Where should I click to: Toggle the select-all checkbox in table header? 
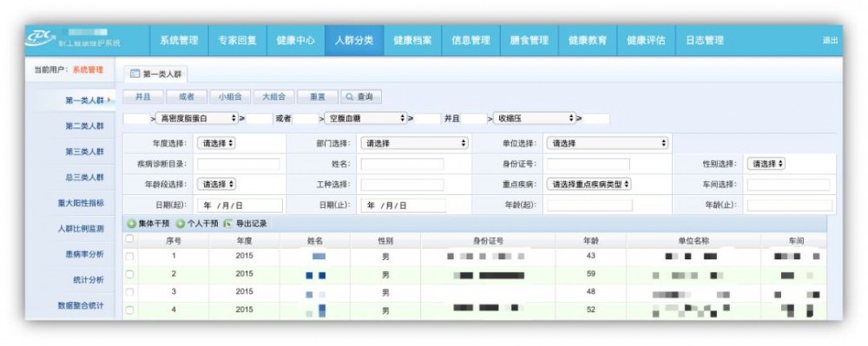point(129,238)
